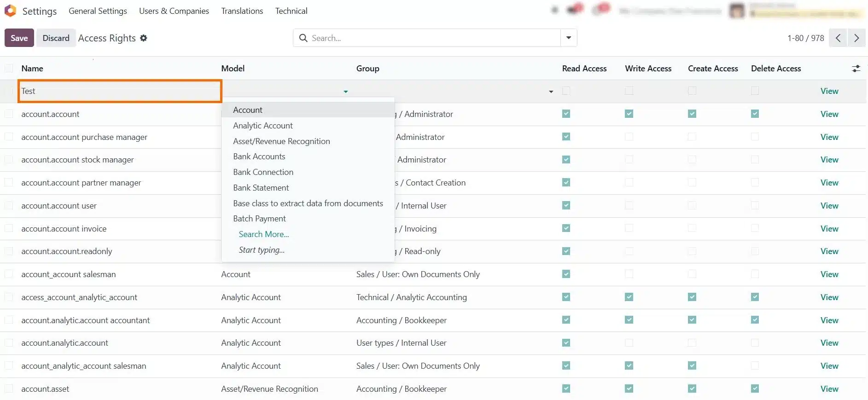Tick the select-all checkbox in the header
The image size is (868, 400).
point(9,69)
